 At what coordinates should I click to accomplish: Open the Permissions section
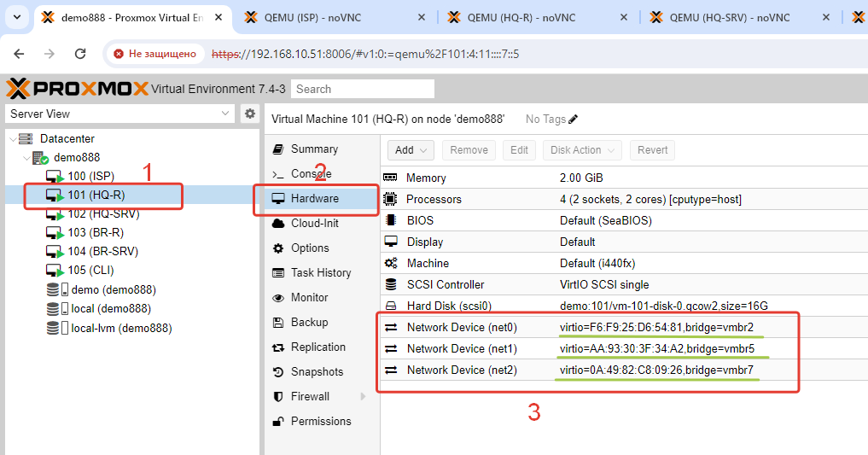(321, 421)
